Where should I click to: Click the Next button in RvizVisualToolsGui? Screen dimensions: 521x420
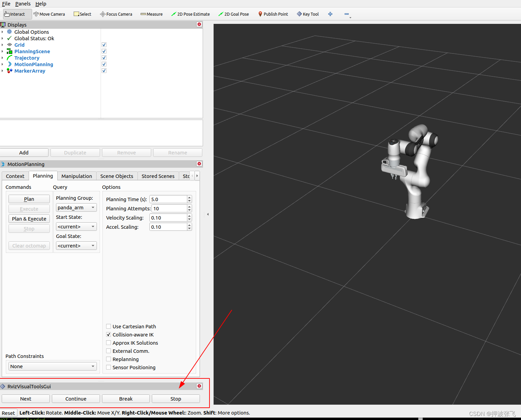(x=26, y=399)
